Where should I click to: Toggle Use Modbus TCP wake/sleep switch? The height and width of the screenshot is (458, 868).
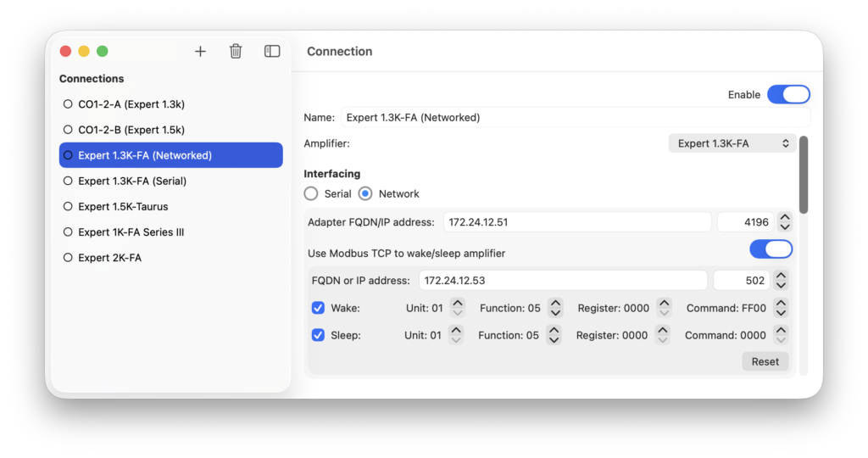click(771, 249)
